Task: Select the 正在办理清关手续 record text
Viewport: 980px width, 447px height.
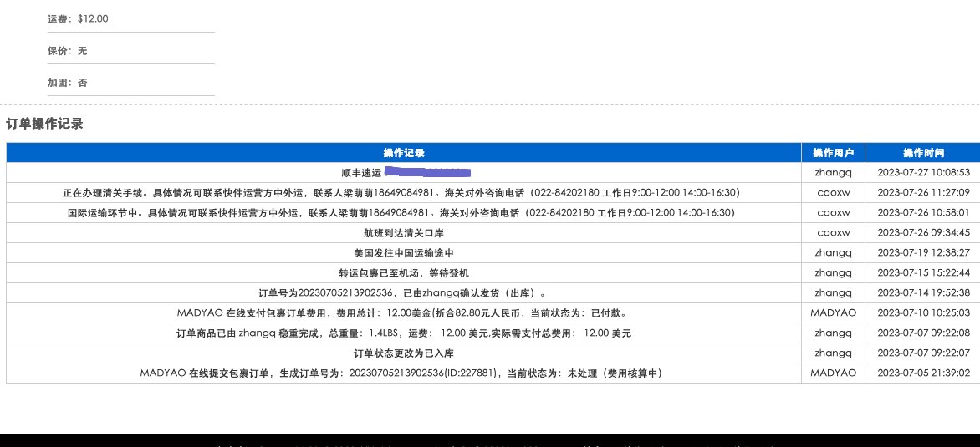Action: pyautogui.click(x=401, y=193)
